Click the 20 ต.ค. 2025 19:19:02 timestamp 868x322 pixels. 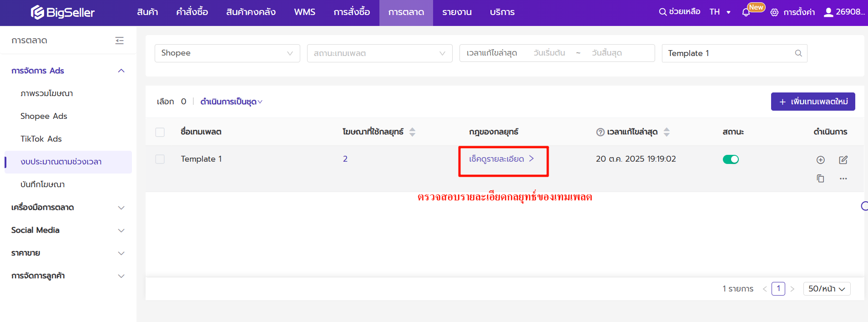tap(636, 159)
